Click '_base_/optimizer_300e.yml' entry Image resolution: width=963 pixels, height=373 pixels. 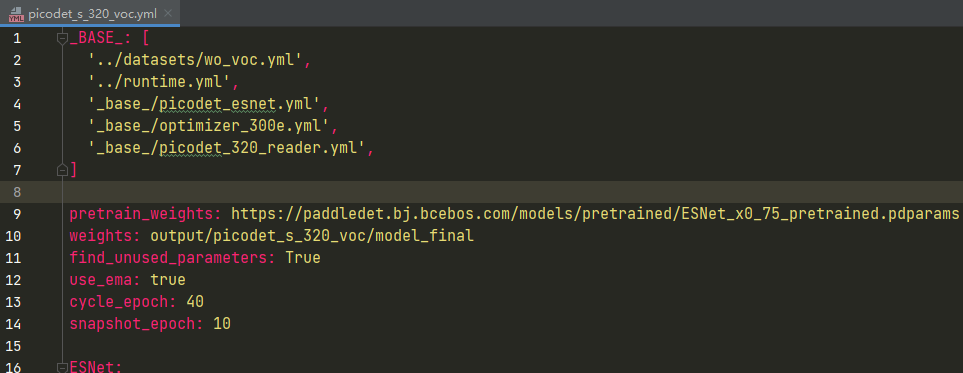[x=209, y=126]
